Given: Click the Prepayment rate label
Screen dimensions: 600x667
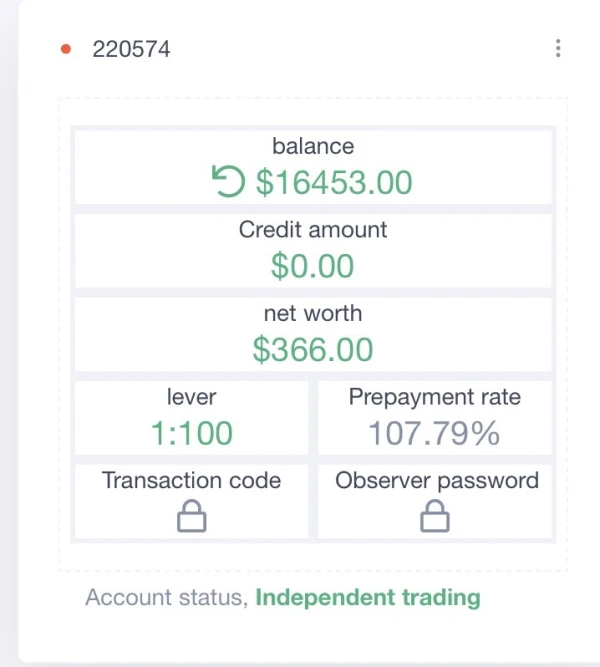Looking at the screenshot, I should [x=435, y=397].
